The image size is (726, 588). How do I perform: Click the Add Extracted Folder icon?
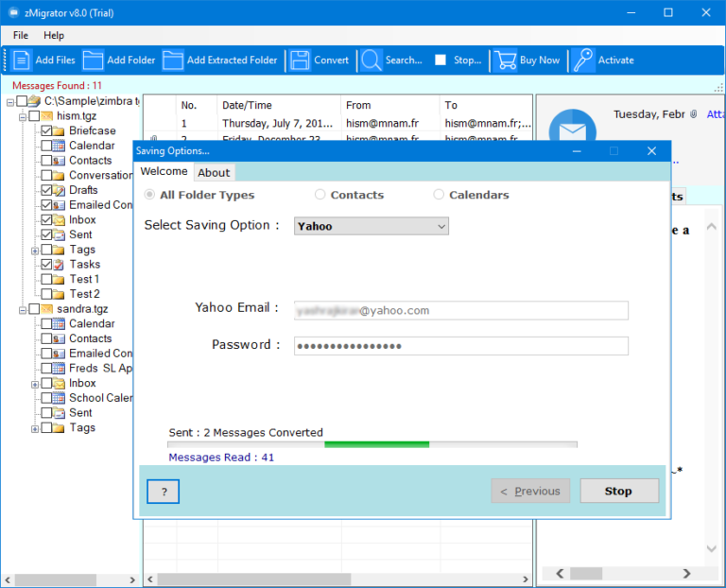(173, 61)
